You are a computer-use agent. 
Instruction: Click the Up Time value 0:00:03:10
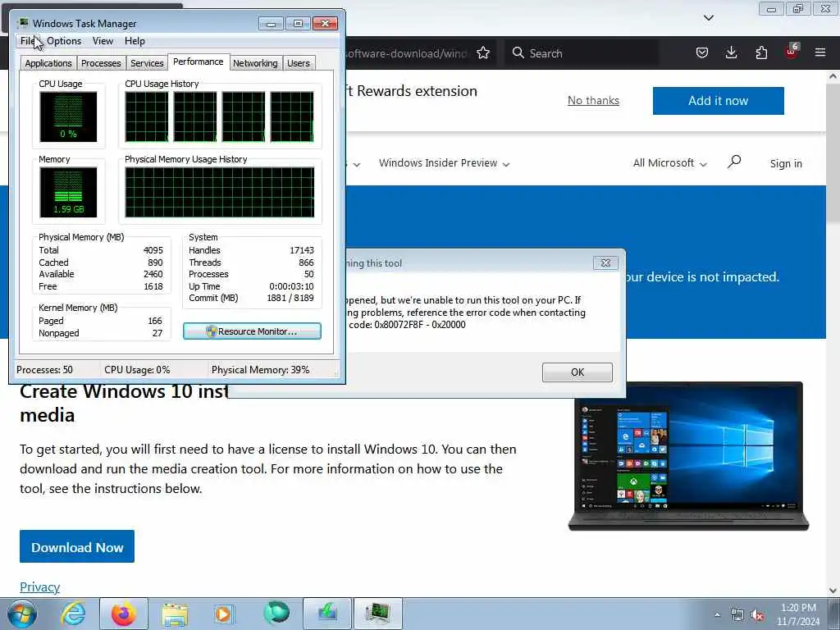tap(291, 286)
